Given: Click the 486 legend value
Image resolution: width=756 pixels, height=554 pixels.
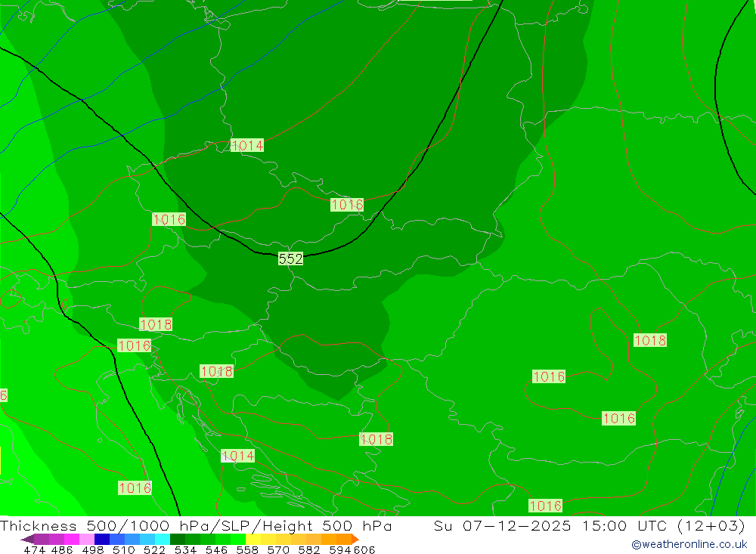Looking at the screenshot, I should point(62,549).
